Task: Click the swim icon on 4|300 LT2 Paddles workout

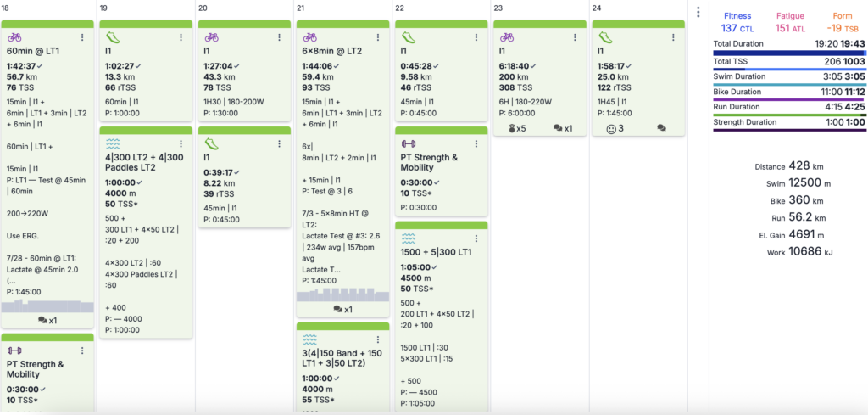Action: (x=113, y=143)
